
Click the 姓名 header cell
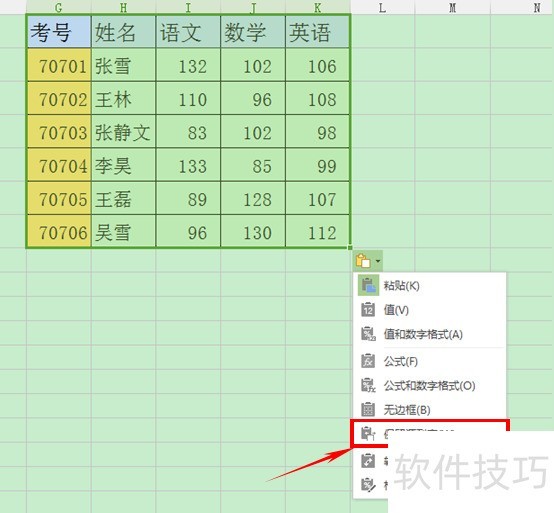(123, 31)
